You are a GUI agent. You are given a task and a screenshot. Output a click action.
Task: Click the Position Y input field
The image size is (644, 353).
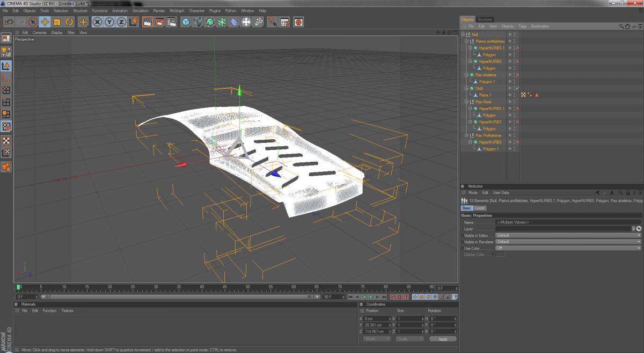coord(378,325)
